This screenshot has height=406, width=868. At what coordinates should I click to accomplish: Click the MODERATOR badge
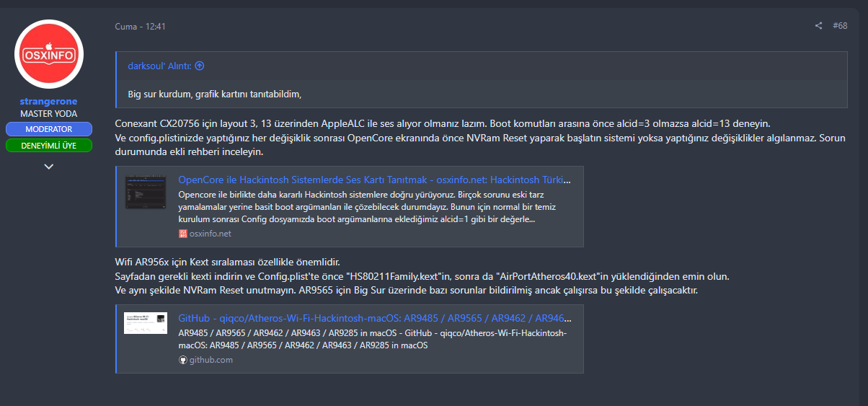point(49,129)
